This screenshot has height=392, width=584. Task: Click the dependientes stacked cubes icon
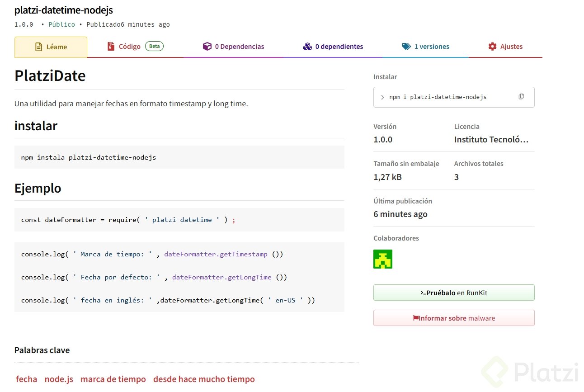point(307,47)
